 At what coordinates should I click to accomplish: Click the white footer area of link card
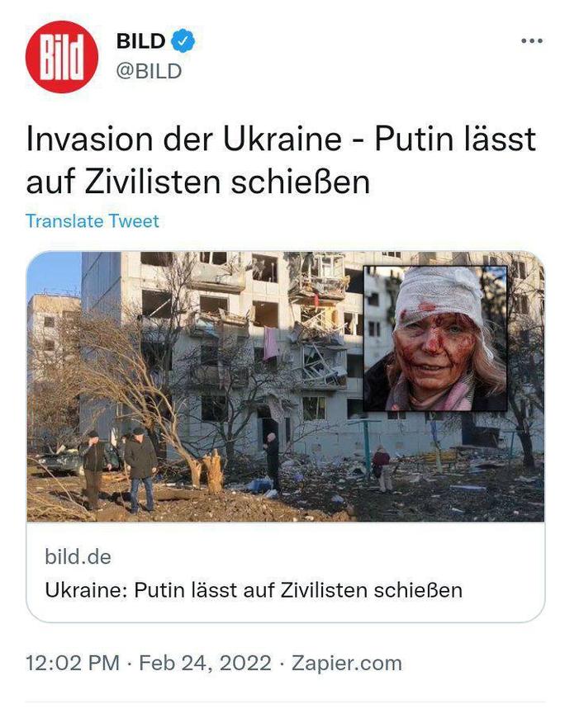coord(285,572)
